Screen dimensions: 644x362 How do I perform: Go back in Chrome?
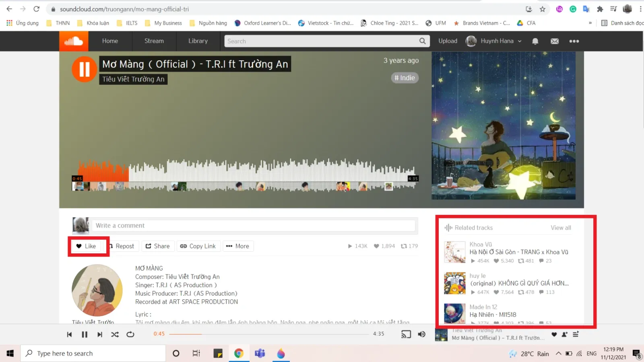point(9,9)
